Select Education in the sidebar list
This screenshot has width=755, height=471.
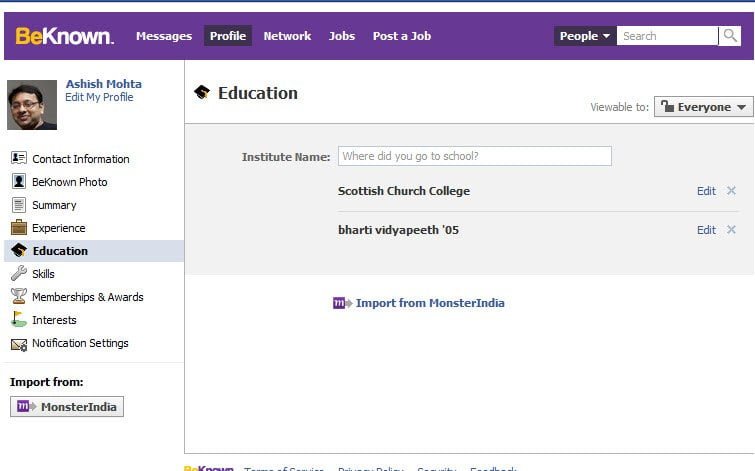94,251
